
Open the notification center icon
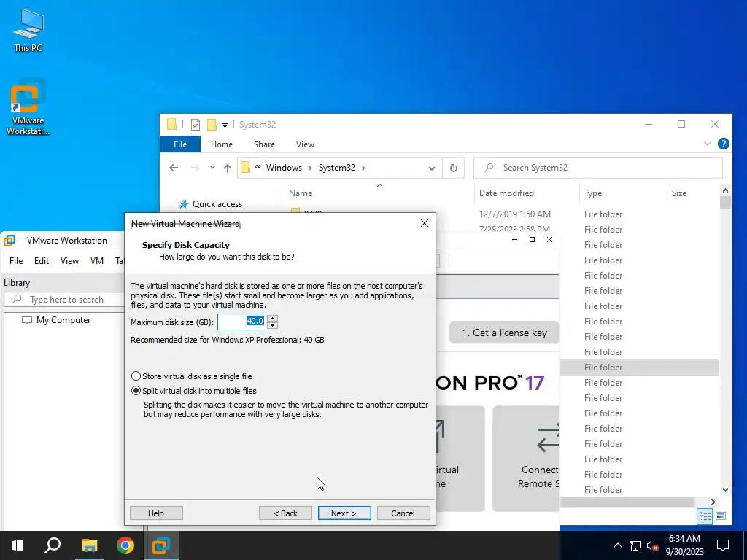point(723,545)
